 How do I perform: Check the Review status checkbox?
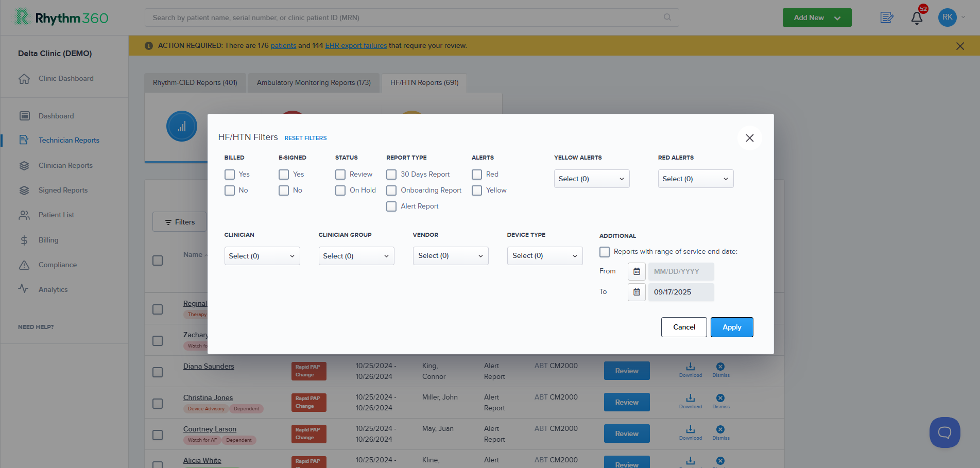(340, 175)
